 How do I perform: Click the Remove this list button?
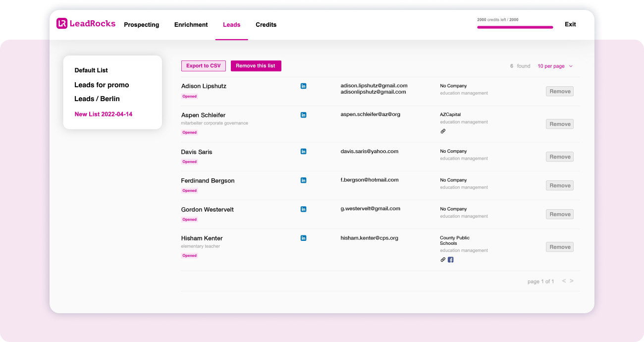tap(256, 66)
